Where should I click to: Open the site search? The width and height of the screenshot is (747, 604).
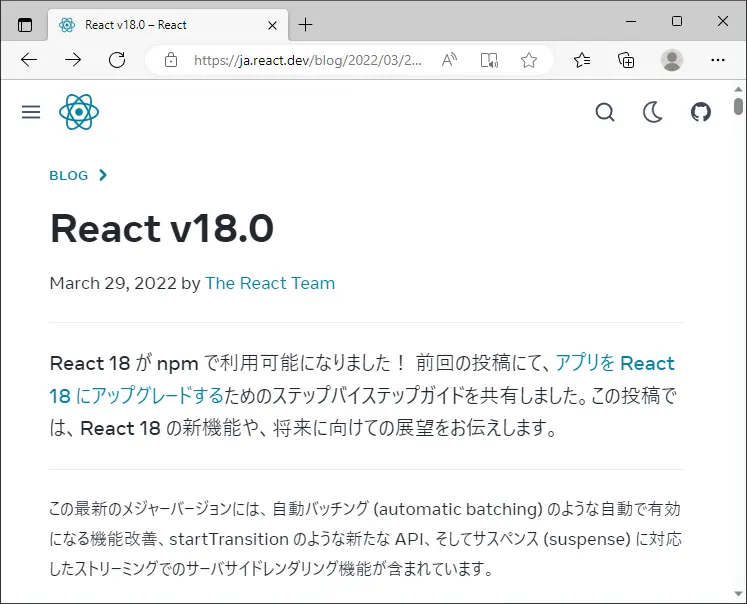click(605, 112)
